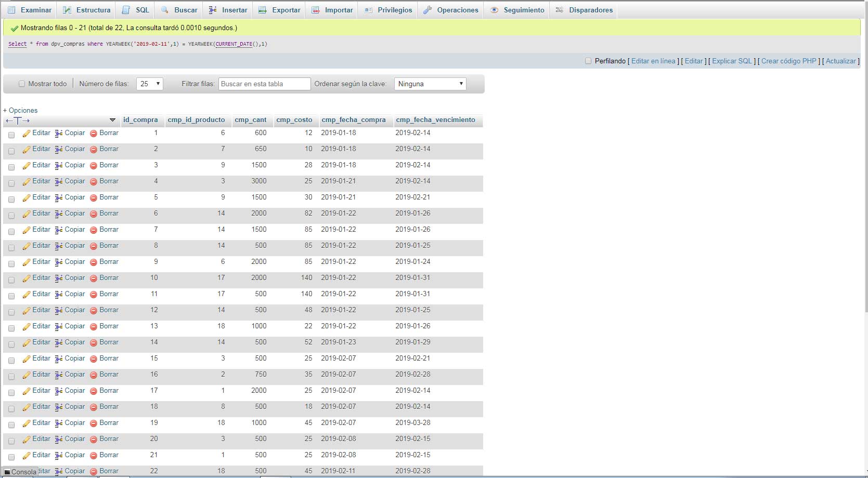Click the Privilegios tab icon
This screenshot has width=868, height=478.
(368, 10)
